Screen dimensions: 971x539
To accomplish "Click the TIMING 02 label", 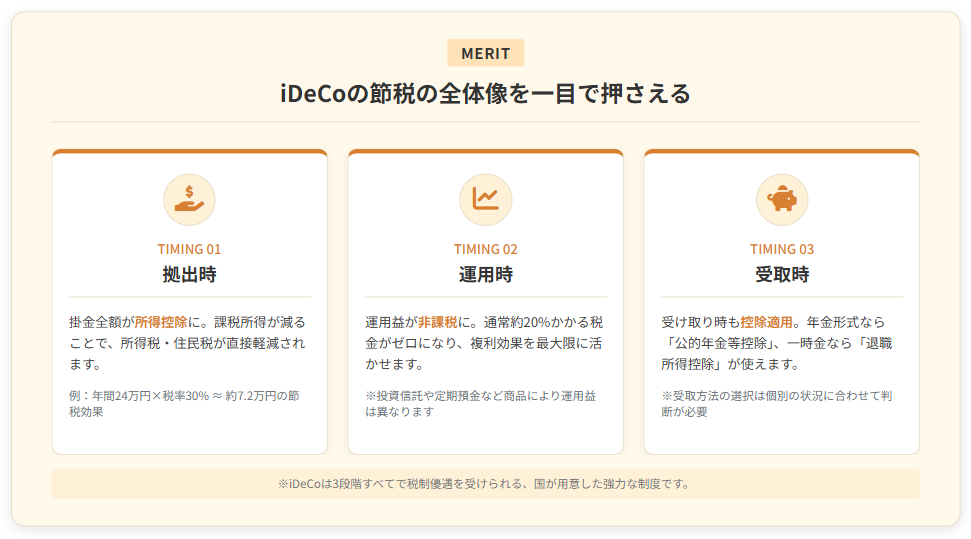I will (485, 249).
